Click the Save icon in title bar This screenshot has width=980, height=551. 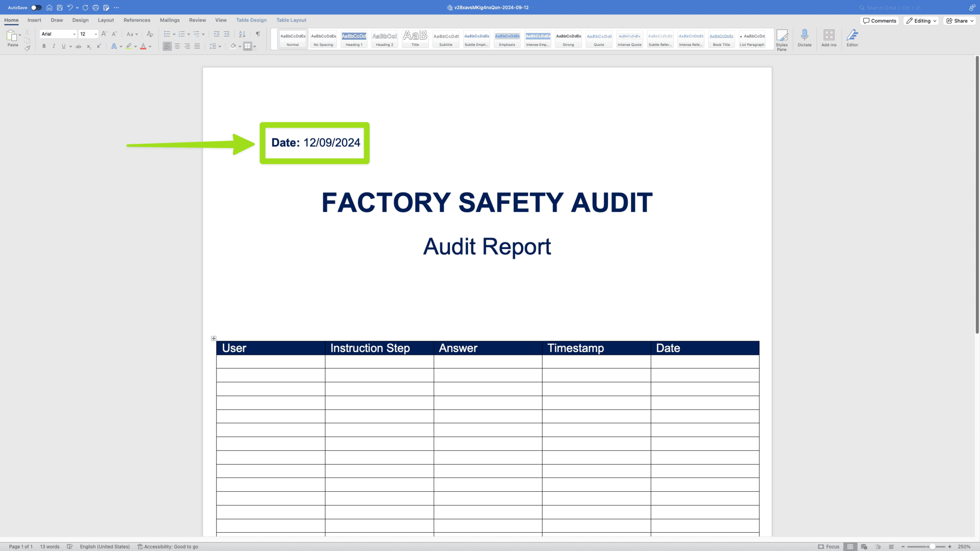[x=60, y=8]
